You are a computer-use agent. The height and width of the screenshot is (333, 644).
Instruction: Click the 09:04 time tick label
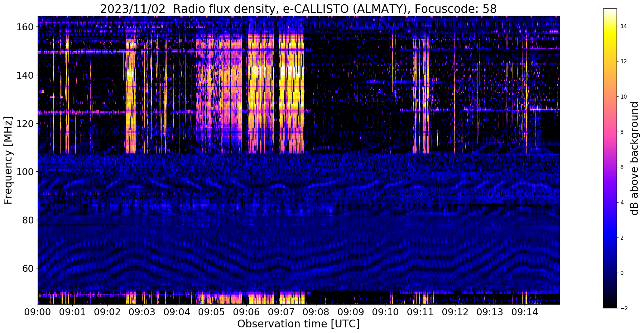[x=177, y=311]
